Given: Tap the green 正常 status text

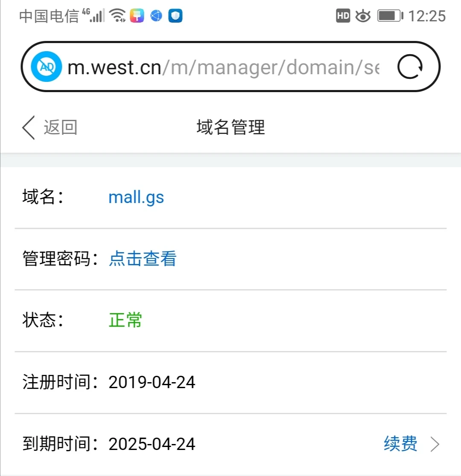Looking at the screenshot, I should [125, 320].
